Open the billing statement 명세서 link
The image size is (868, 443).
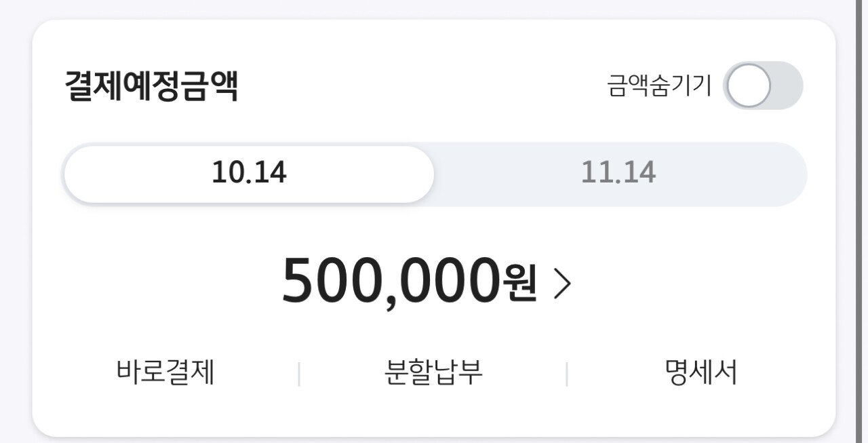pyautogui.click(x=701, y=372)
